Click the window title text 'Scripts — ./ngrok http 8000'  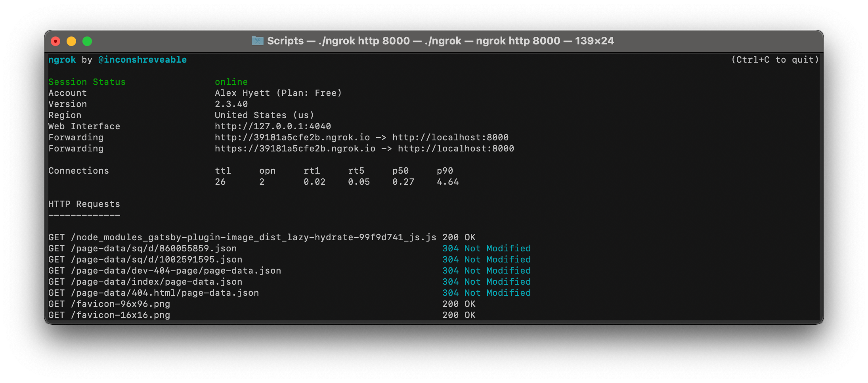click(338, 41)
